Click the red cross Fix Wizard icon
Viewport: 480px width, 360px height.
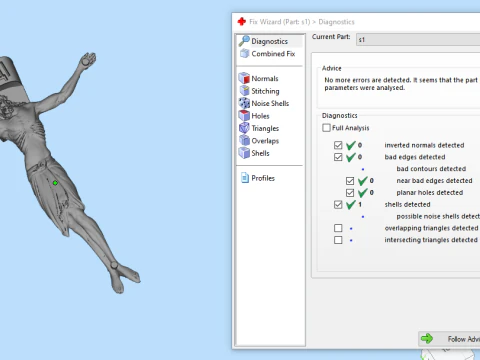242,22
